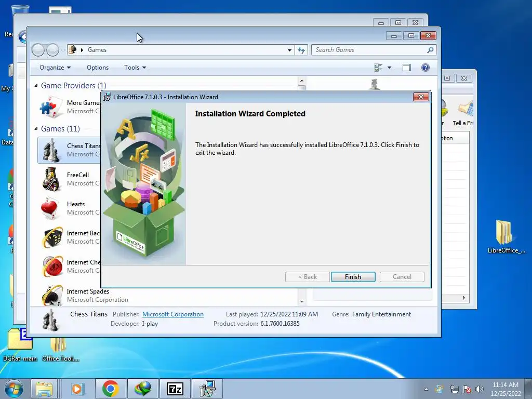Open the view options dropdown arrow
Screen dimensions: 532x399
tap(389, 68)
